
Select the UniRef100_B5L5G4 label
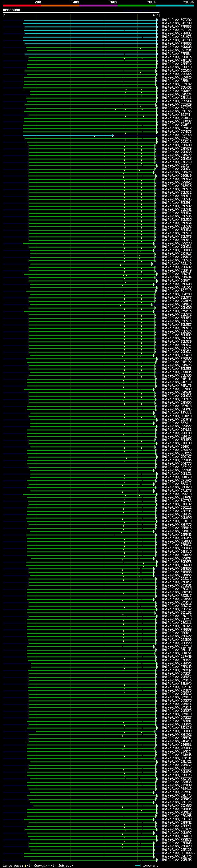[177, 223]
